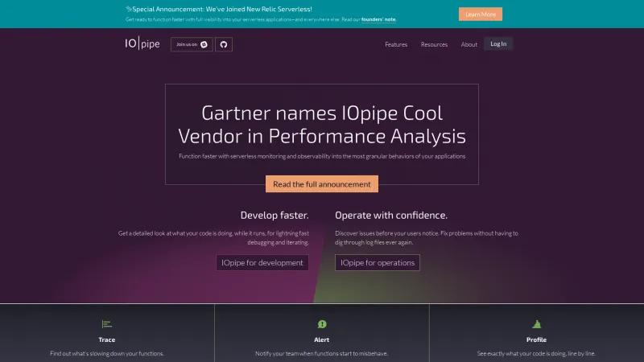
Task: Select the green Profile icon
Action: click(536, 324)
